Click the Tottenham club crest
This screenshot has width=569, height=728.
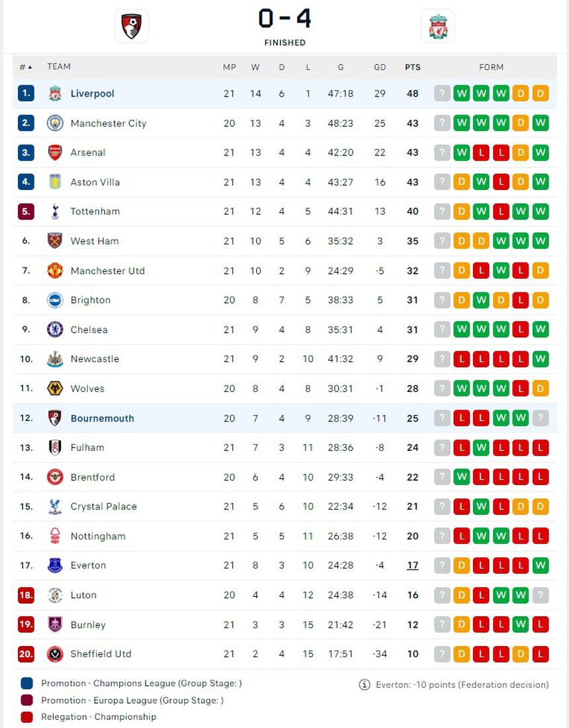55,212
